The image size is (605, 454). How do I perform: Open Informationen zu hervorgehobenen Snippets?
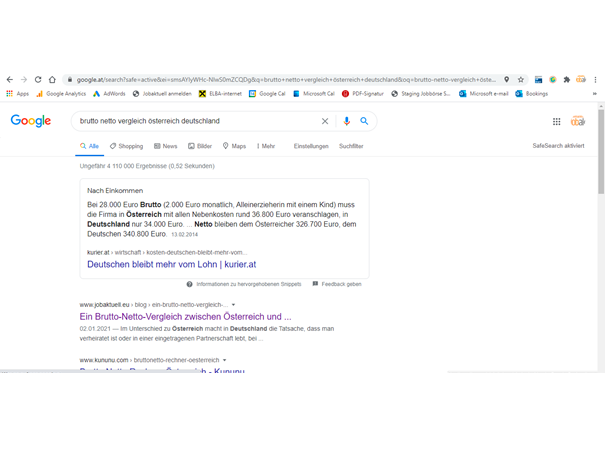(x=244, y=284)
